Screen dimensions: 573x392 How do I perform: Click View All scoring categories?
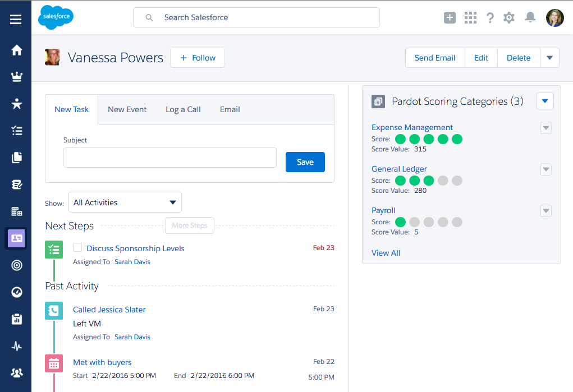tap(386, 253)
